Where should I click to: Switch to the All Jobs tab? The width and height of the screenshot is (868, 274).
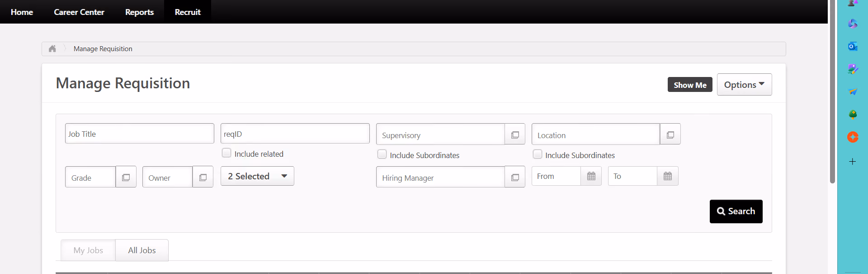coord(142,250)
